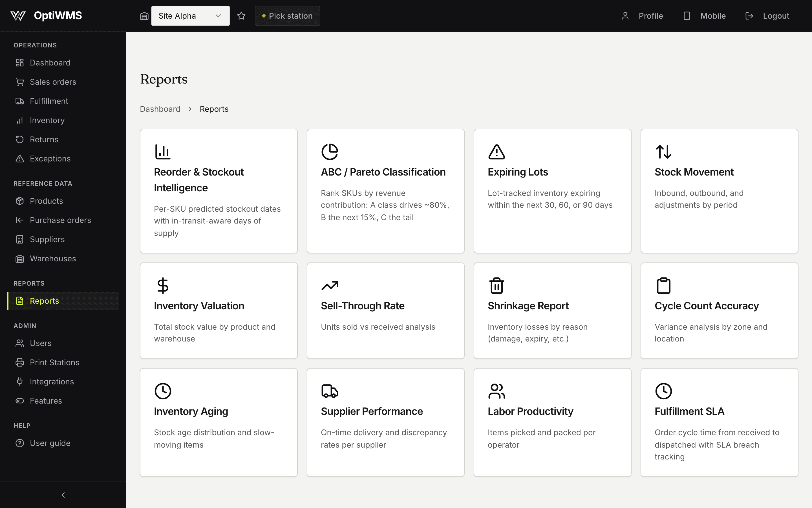Click the Print Stations printer icon
Screen dimensions: 812x508
pos(20,362)
